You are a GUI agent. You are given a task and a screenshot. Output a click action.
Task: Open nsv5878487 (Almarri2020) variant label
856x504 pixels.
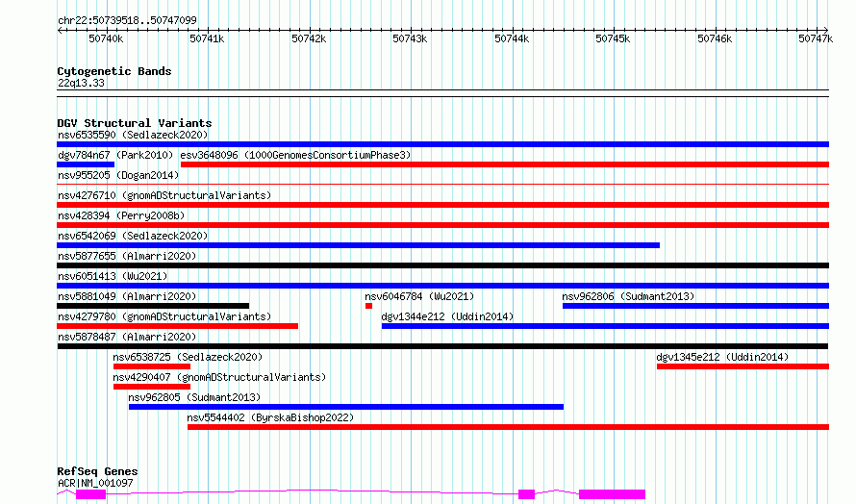[x=127, y=337]
